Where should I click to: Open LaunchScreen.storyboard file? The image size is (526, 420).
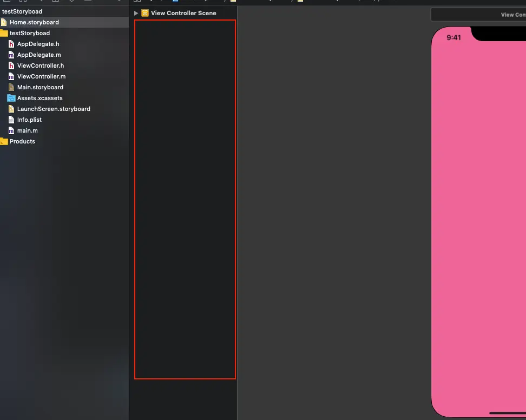(x=54, y=109)
